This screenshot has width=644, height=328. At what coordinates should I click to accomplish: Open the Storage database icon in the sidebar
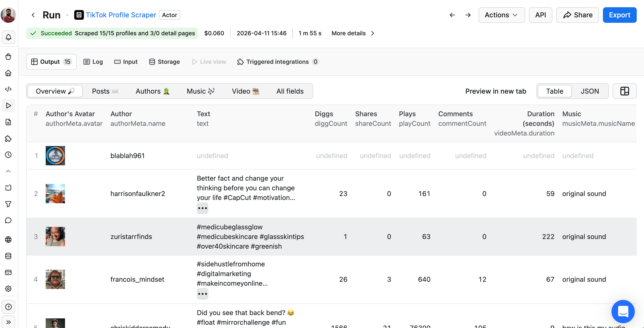(8, 256)
